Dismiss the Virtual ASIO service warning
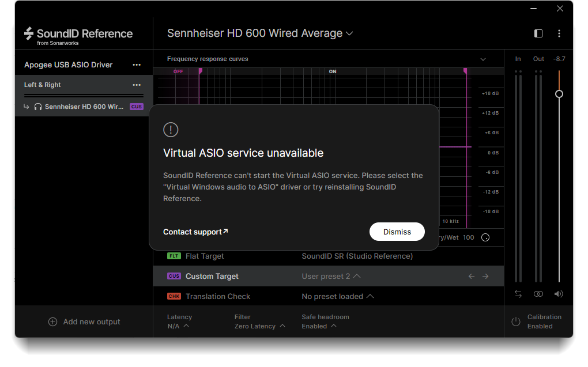Screen dimensions: 588x367 click(397, 232)
